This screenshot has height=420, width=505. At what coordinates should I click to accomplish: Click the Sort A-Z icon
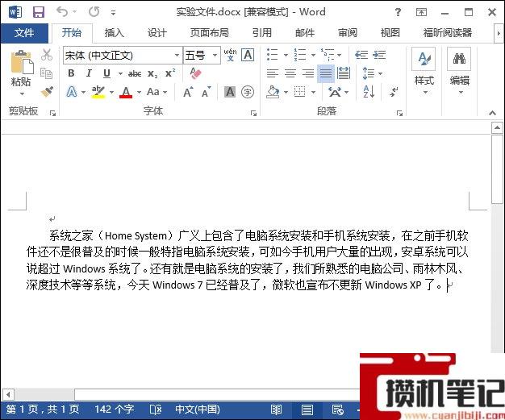click(x=369, y=92)
